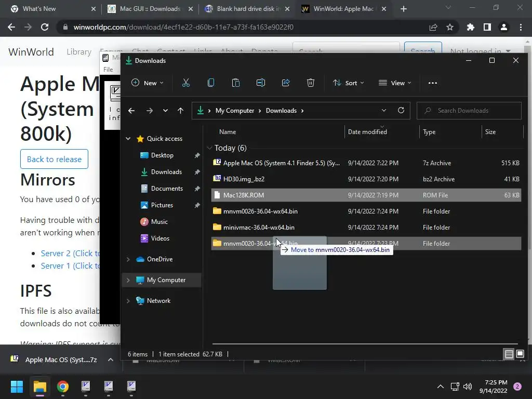Expand the OneDrive tree node
The height and width of the screenshot is (399, 532).
pos(128,259)
